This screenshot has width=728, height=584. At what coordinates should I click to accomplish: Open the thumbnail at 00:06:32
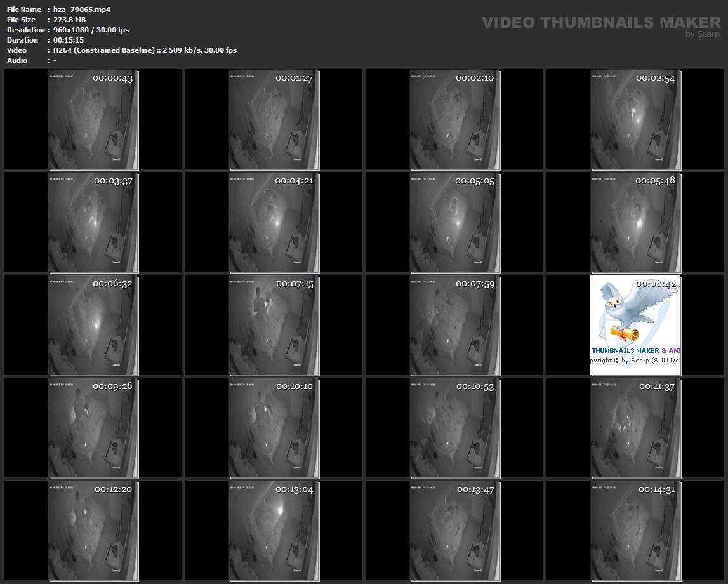point(93,325)
